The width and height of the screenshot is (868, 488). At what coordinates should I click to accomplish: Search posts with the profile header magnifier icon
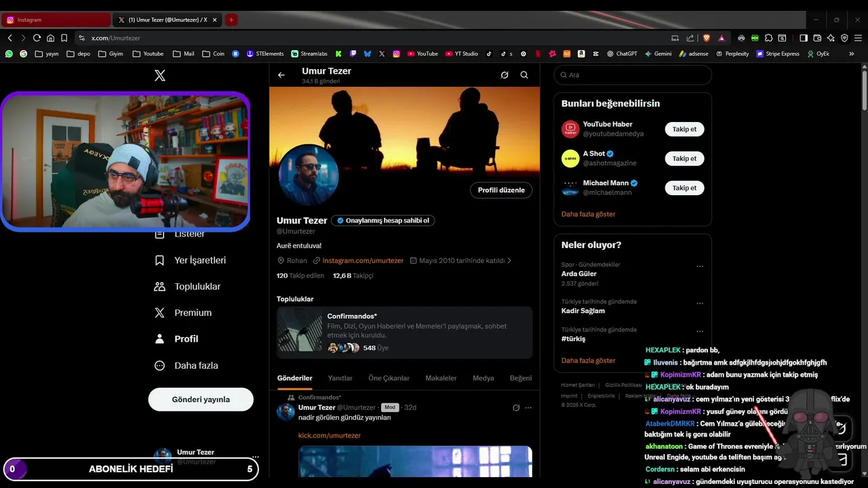[524, 75]
